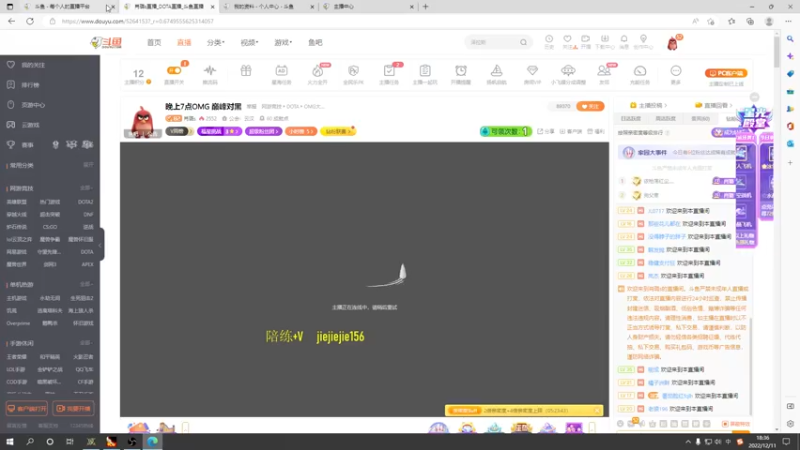Close the yellow notice bar over the player
Viewport: 800px width, 450px height.
pyautogui.click(x=597, y=410)
